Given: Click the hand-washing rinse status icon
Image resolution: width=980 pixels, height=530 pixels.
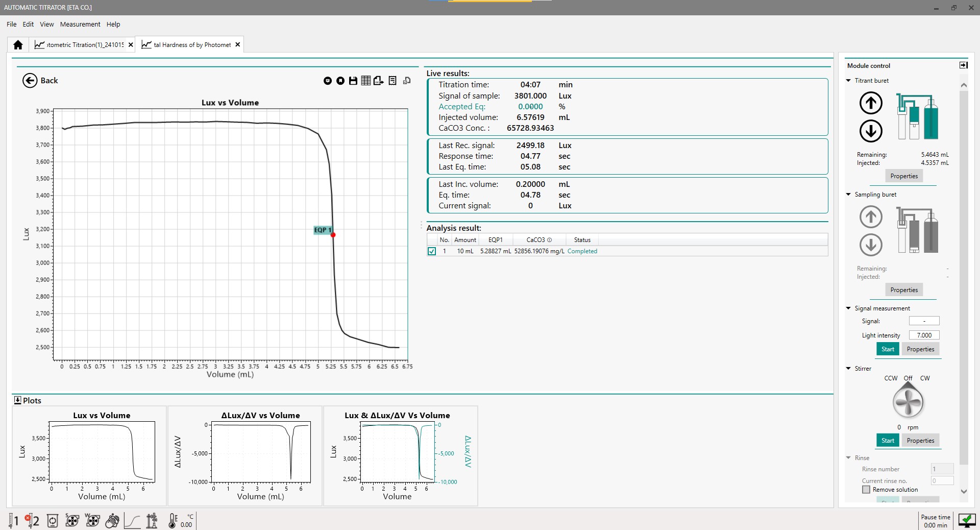Looking at the screenshot, I should (x=112, y=521).
